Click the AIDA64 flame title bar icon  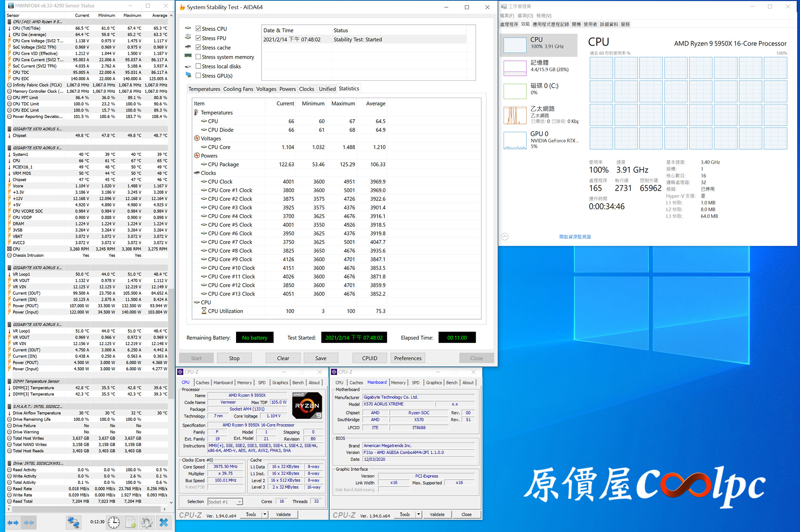(182, 7)
